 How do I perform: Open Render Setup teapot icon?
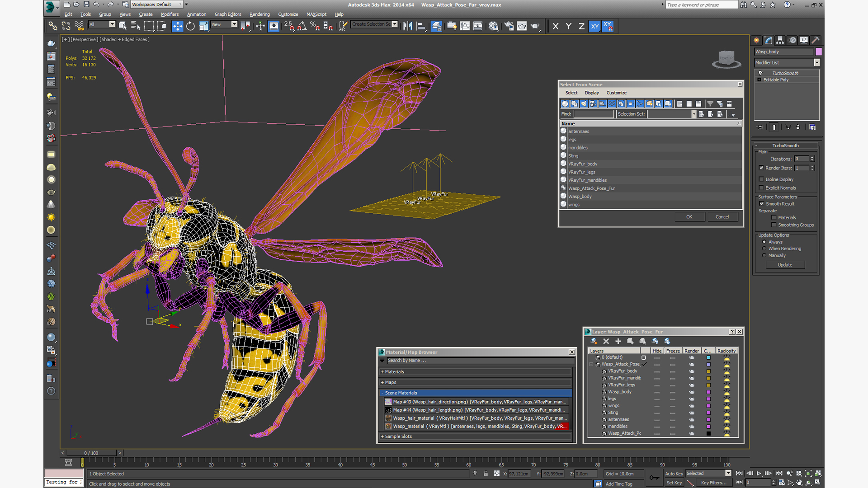(509, 26)
